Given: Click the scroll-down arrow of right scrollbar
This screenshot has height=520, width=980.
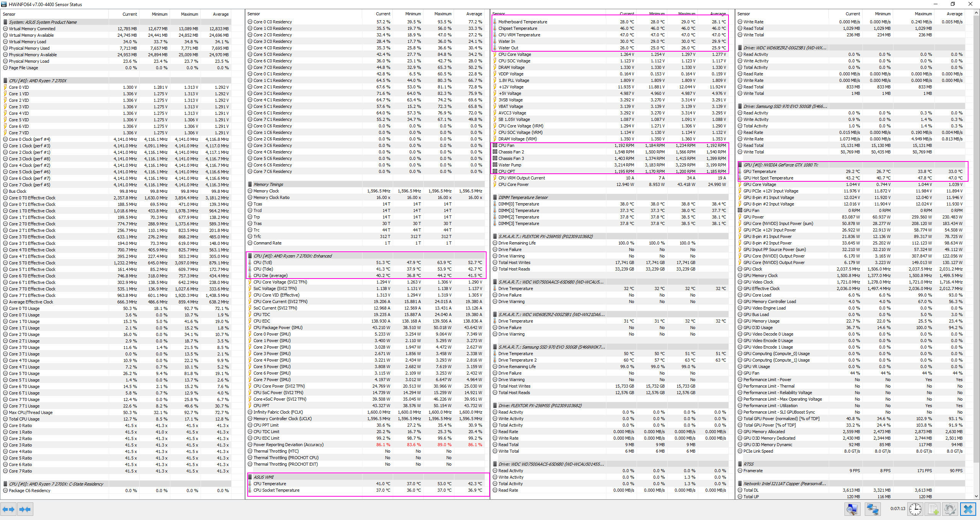Looking at the screenshot, I should 976,496.
